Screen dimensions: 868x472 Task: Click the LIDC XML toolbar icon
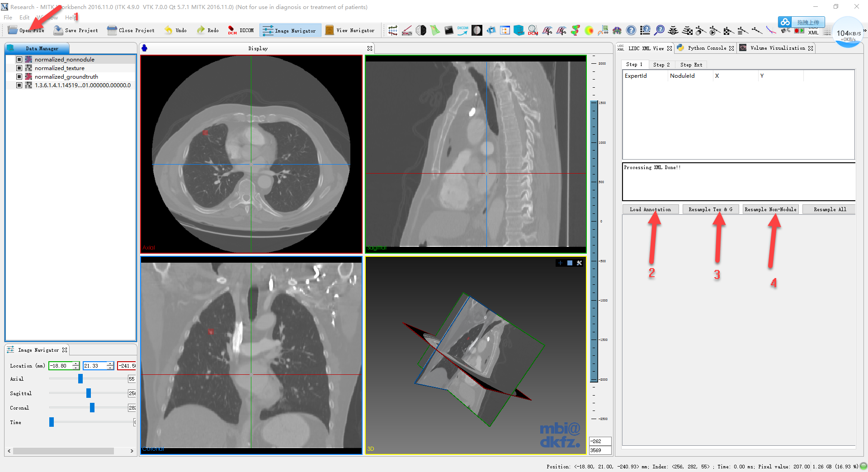point(813,32)
